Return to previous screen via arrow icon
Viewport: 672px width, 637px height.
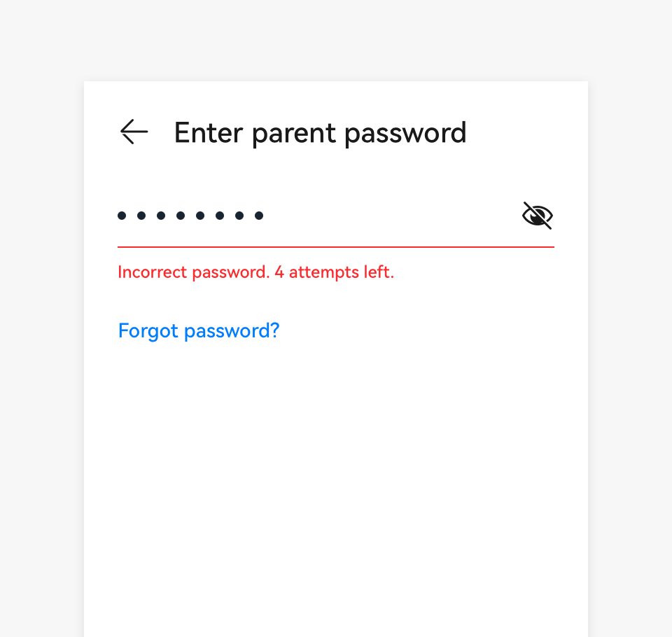click(134, 132)
